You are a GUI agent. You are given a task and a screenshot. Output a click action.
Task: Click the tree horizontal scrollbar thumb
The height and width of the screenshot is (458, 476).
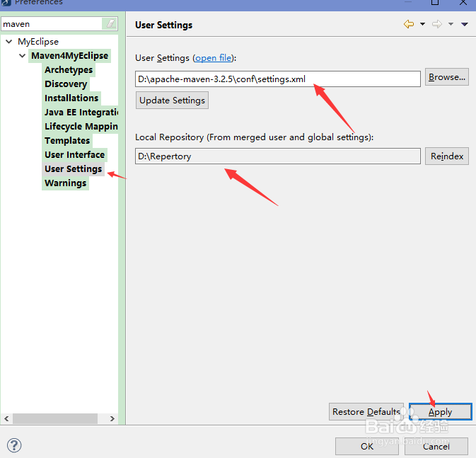[55, 418]
